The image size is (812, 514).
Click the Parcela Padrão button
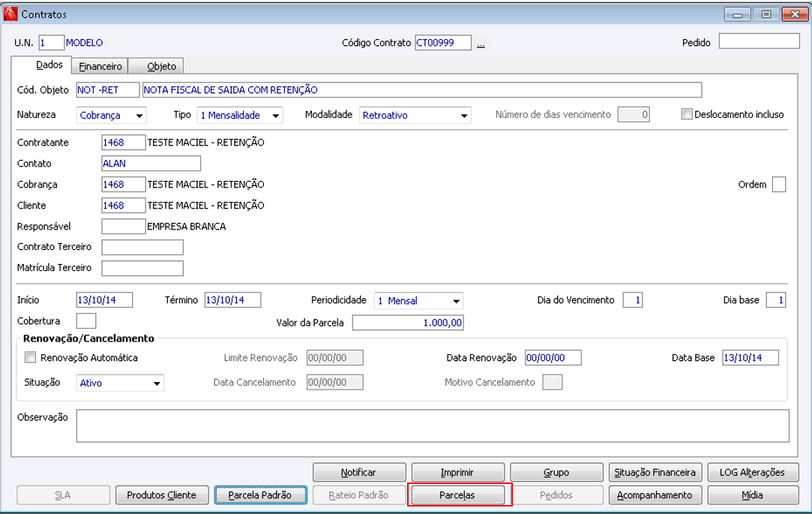point(260,494)
